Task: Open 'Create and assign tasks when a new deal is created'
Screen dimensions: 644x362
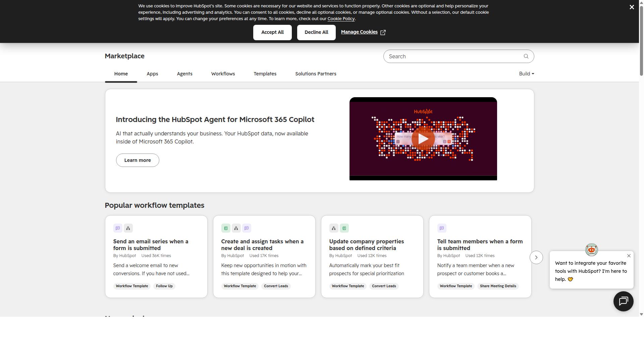Action: click(262, 245)
